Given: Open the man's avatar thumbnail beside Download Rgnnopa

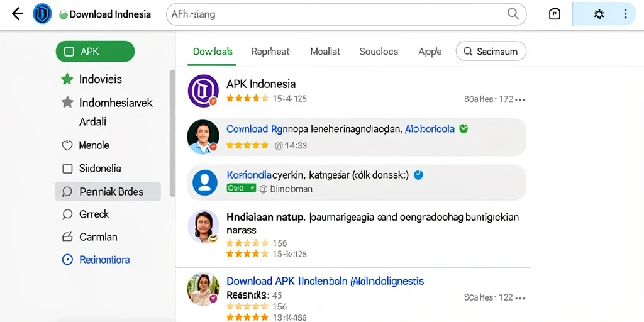Looking at the screenshot, I should 203,136.
